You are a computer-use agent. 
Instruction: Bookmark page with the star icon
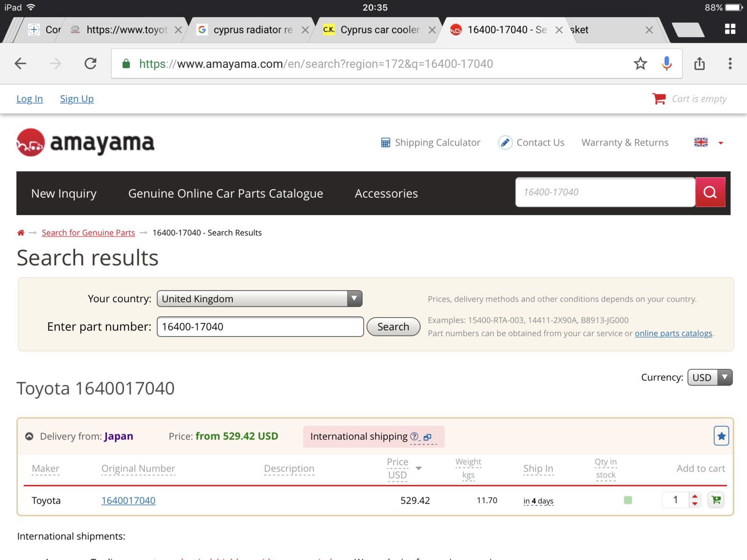[x=641, y=63]
